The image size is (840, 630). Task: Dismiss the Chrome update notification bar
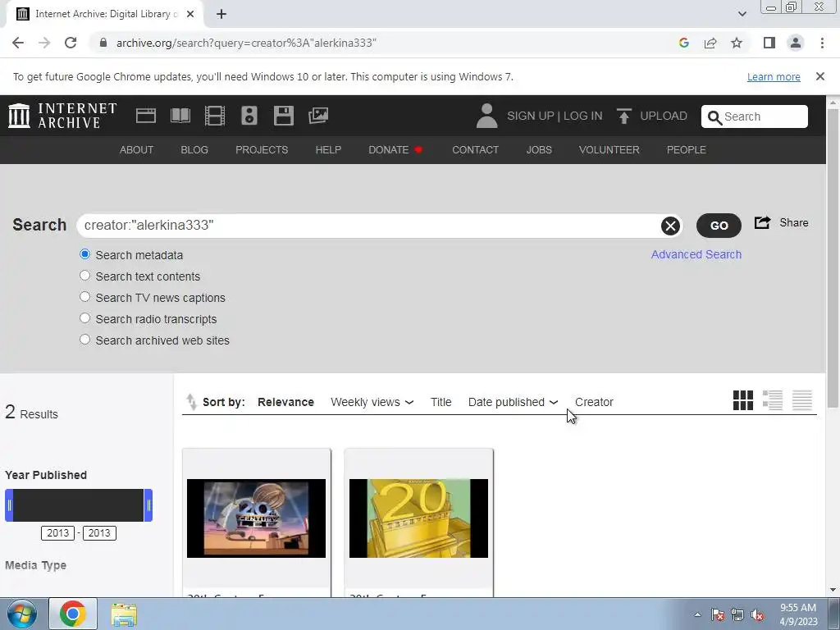coord(820,76)
